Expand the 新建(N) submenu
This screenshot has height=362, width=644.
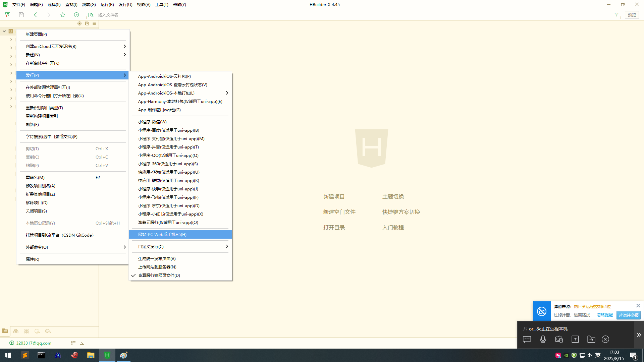pos(73,55)
